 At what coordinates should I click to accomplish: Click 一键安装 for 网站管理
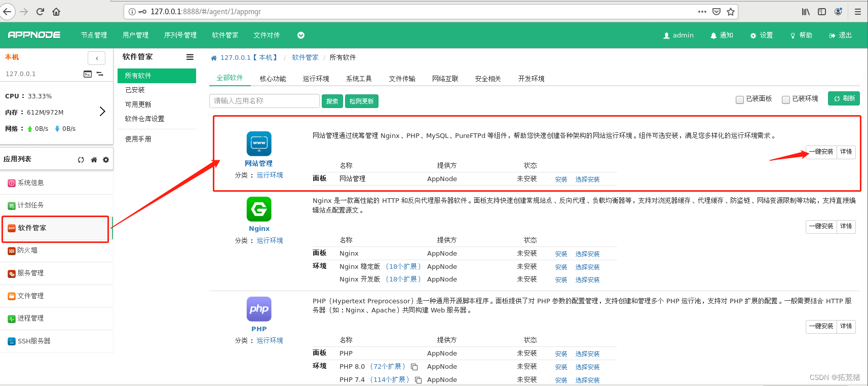point(821,152)
